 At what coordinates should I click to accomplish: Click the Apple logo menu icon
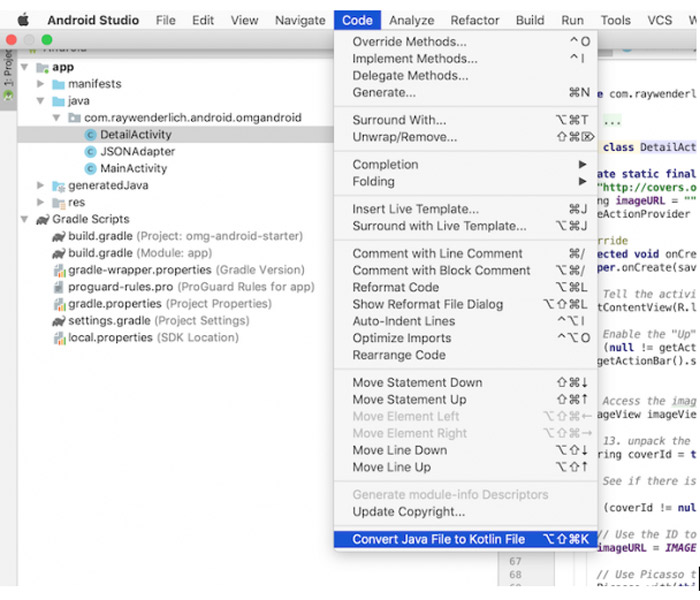[x=23, y=20]
